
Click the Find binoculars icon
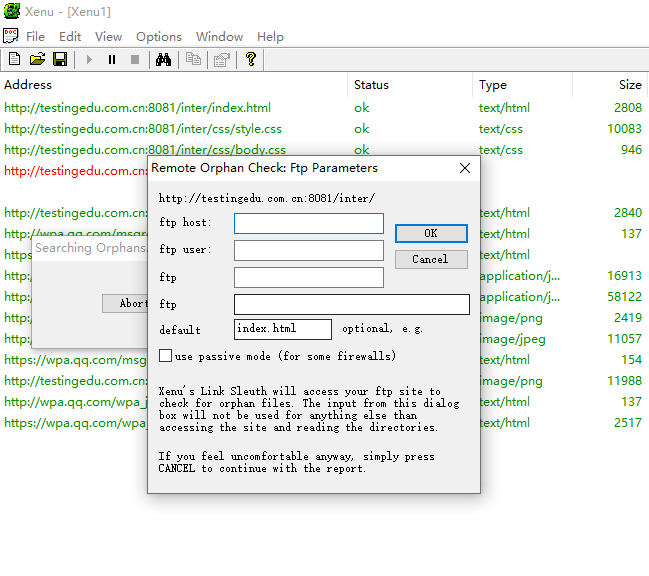pos(163,60)
